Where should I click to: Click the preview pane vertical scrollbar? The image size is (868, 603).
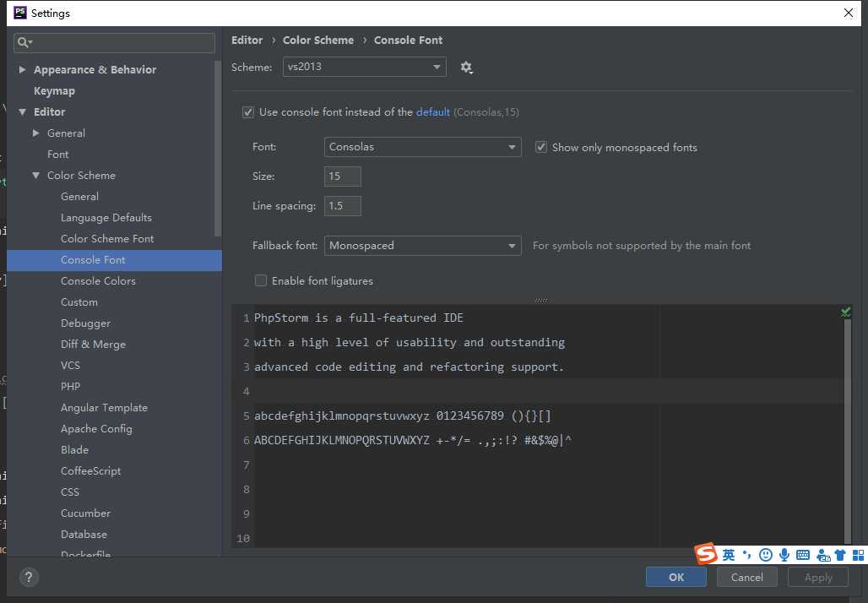point(847,432)
